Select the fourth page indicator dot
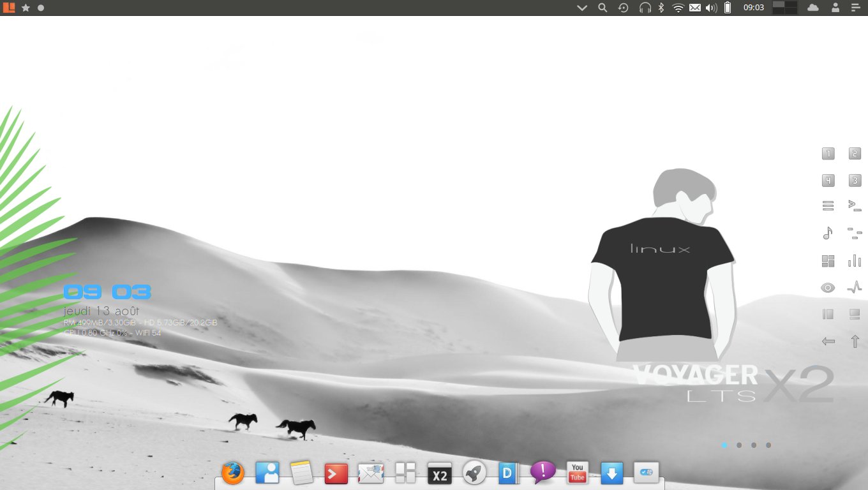868x490 pixels. 768,445
